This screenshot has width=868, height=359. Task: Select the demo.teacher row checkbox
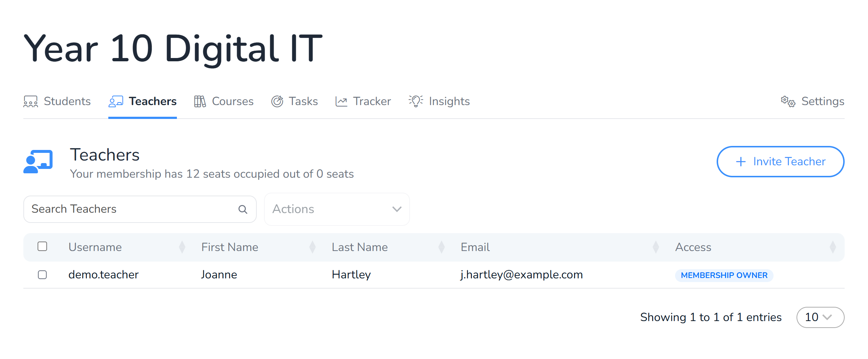(x=42, y=275)
